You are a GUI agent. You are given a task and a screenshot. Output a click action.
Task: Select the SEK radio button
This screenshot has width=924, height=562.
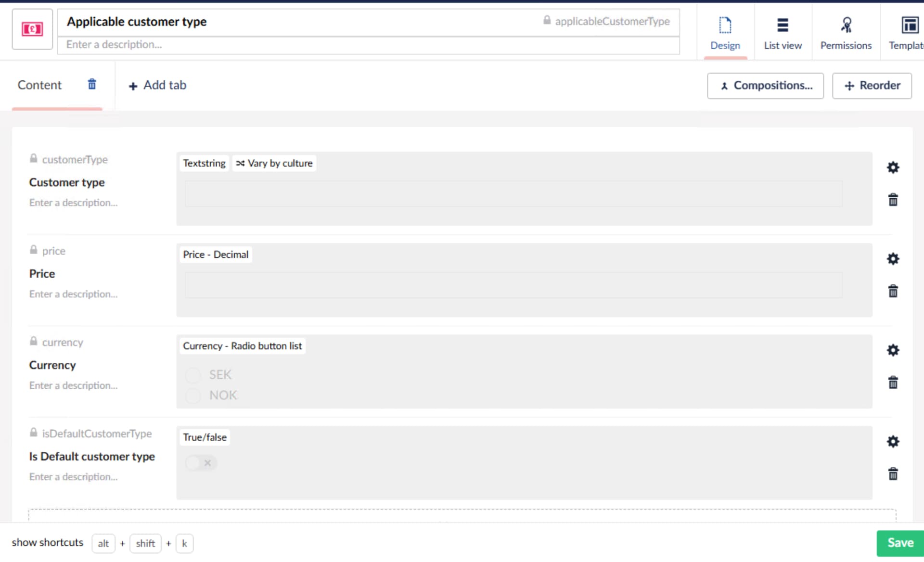coord(193,375)
